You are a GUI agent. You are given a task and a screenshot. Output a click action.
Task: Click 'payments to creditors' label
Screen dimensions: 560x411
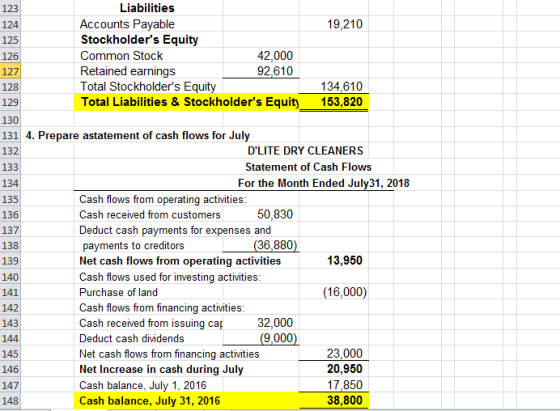(133, 246)
